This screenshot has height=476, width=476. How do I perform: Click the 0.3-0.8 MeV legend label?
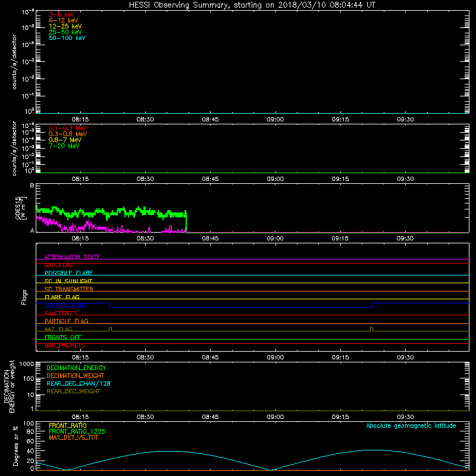tap(68, 134)
